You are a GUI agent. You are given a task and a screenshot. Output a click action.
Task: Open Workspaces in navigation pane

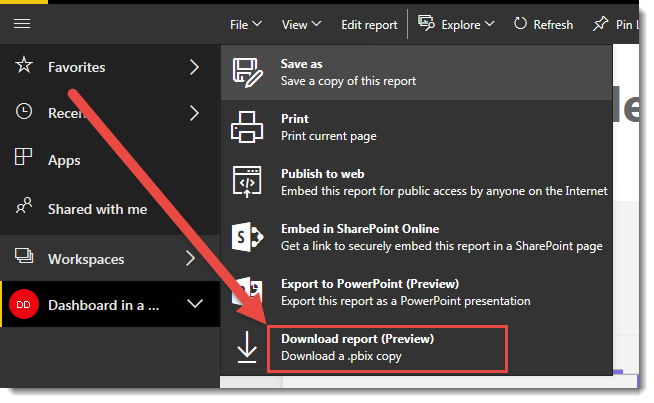[x=110, y=259]
